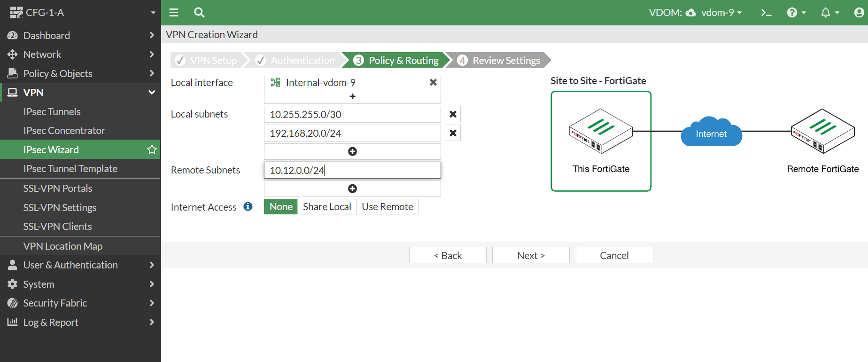Open the CLI console icon
Screen dimensions: 868x362
[x=766, y=13]
